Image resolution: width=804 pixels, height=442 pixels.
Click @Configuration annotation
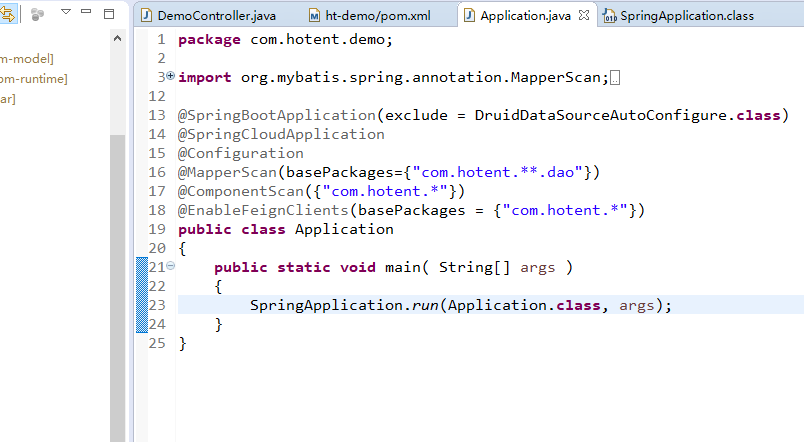tap(240, 153)
